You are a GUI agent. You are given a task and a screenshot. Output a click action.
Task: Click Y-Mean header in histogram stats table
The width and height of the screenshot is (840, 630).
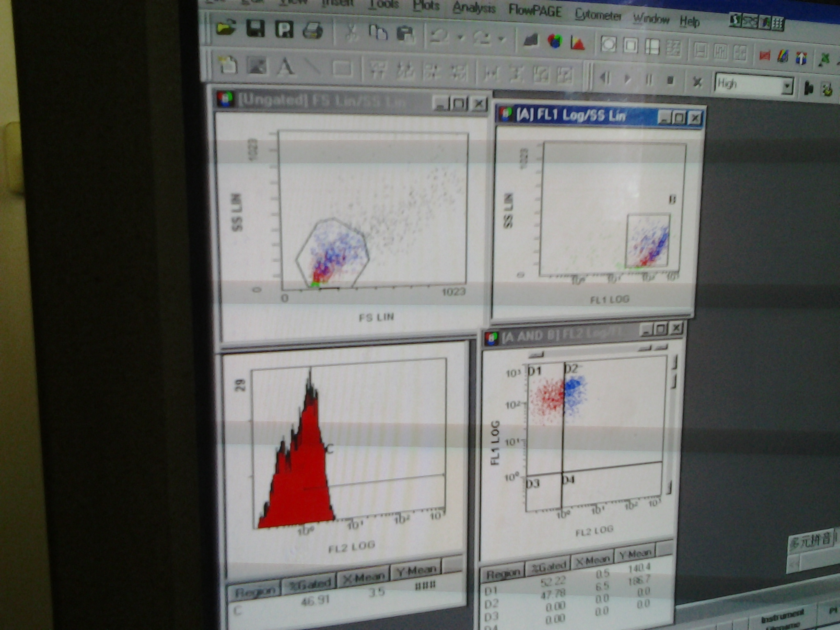[x=415, y=571]
